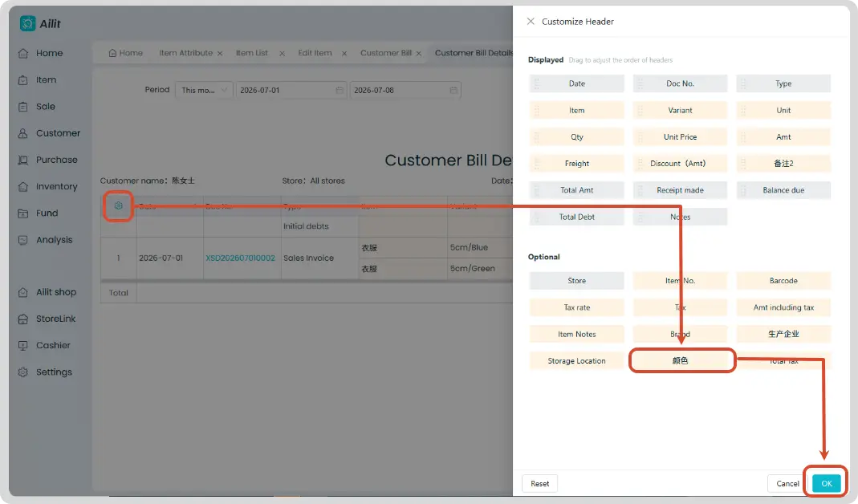Viewport: 858px width, 504px height.
Task: Switch to the Customer Bill tab
Action: pos(386,53)
